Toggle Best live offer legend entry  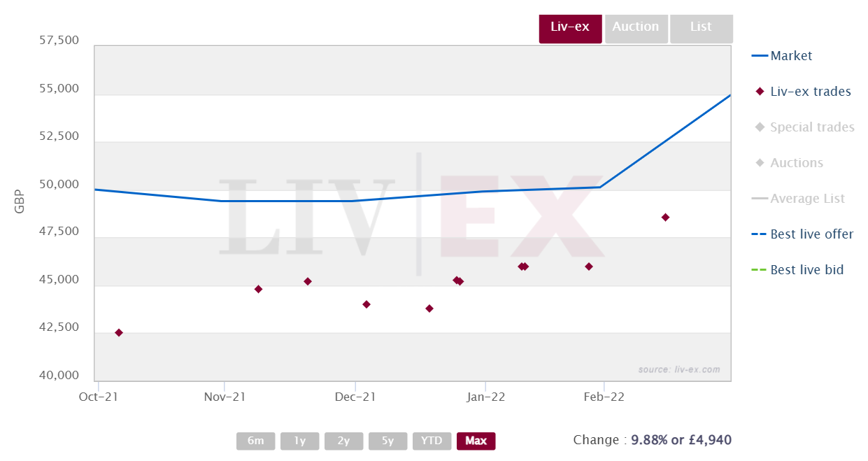(x=802, y=234)
